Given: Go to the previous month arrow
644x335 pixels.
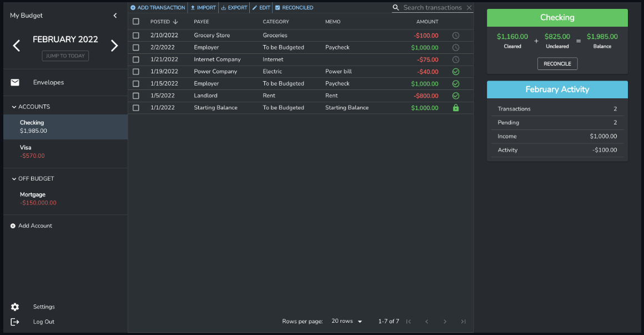Looking at the screenshot, I should tap(17, 46).
